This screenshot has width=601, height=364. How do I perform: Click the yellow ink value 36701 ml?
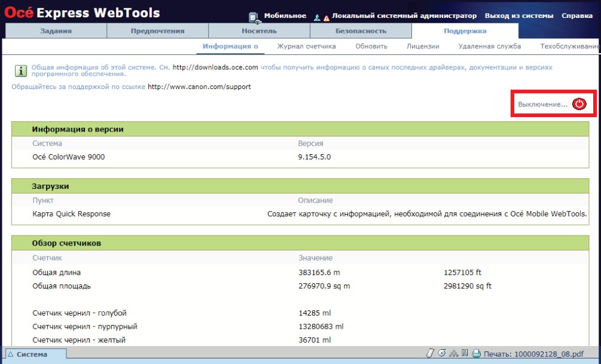(x=315, y=340)
